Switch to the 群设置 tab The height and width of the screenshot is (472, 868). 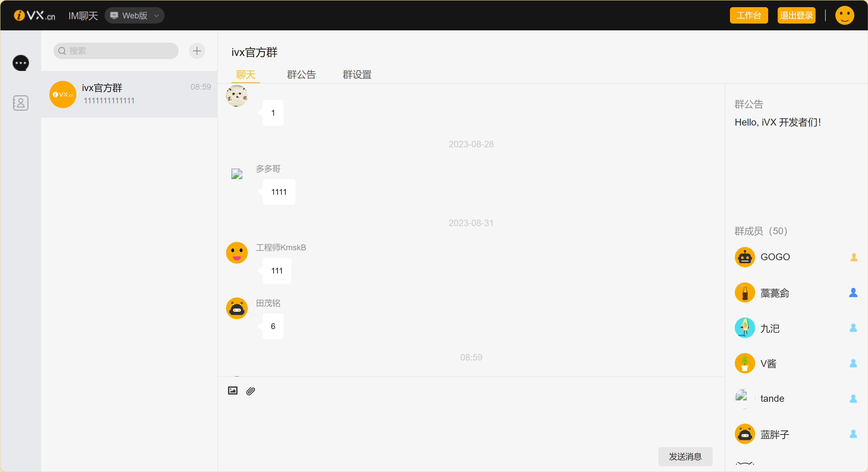[x=357, y=75]
